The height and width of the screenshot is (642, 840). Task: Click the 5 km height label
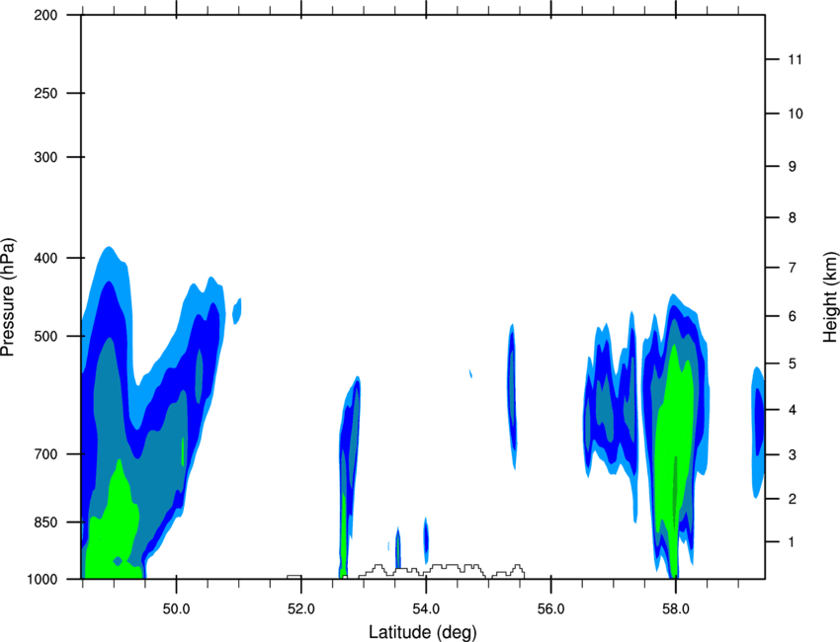(793, 364)
